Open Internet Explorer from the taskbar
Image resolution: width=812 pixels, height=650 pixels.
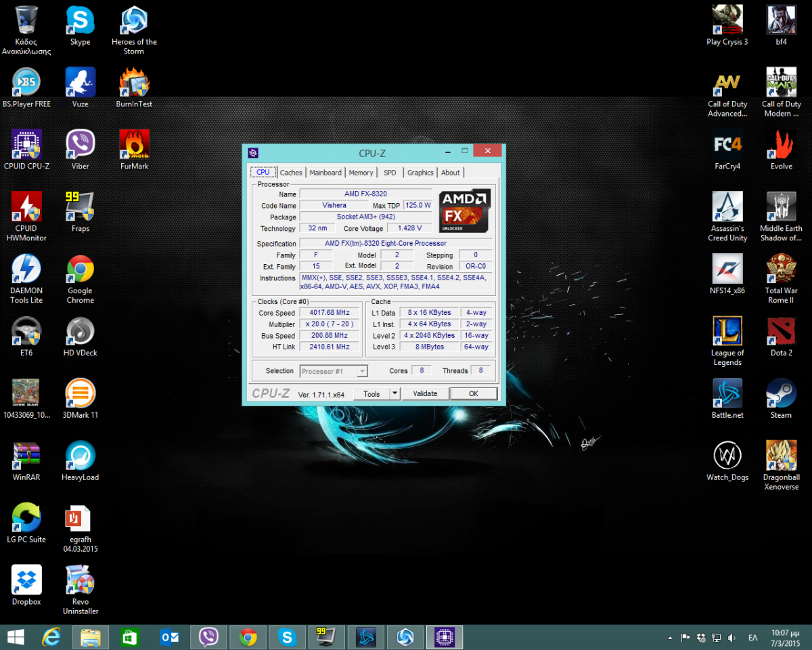tap(51, 637)
